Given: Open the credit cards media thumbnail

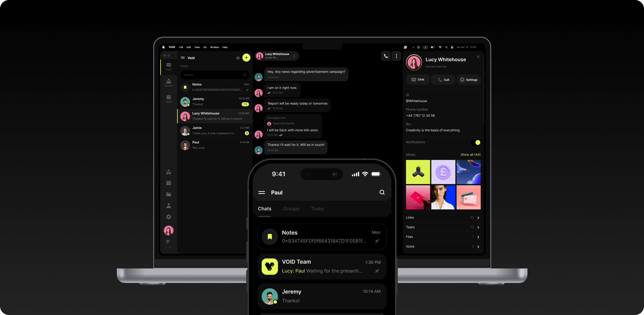Looking at the screenshot, I should (x=469, y=197).
